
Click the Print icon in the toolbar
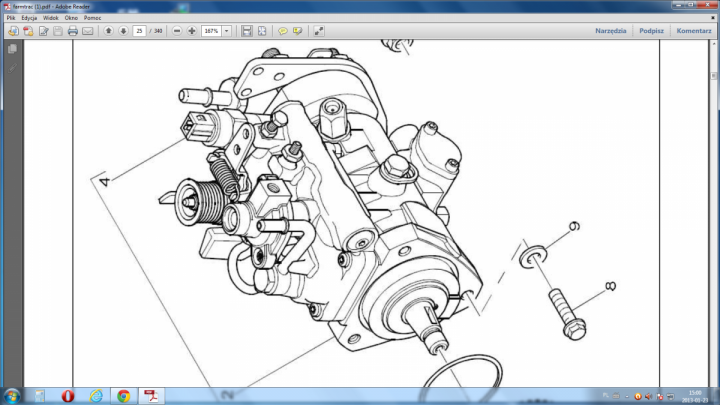click(73, 31)
